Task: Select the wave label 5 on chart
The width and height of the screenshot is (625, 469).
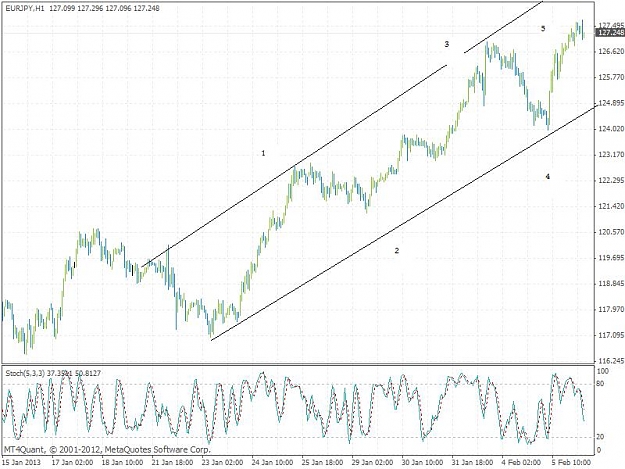Action: pos(543,28)
